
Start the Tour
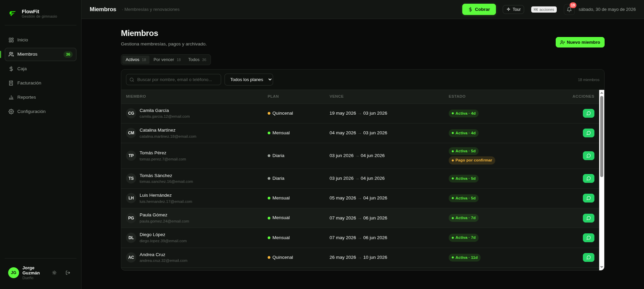point(513,9)
